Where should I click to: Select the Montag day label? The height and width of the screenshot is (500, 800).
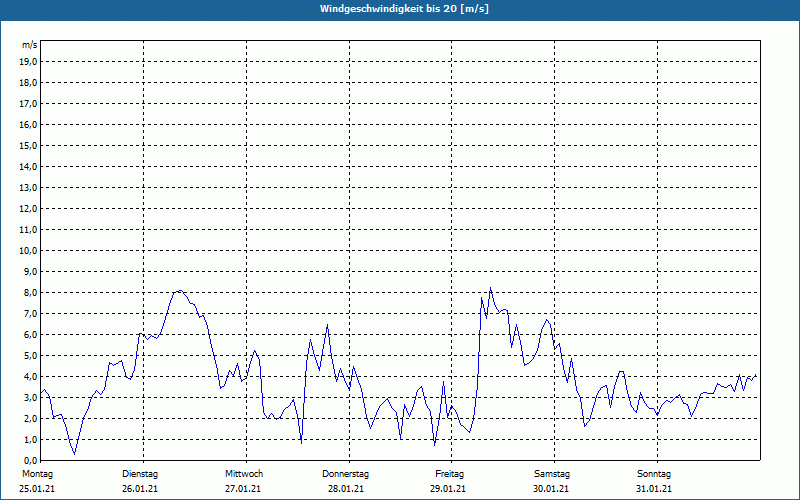(37, 474)
